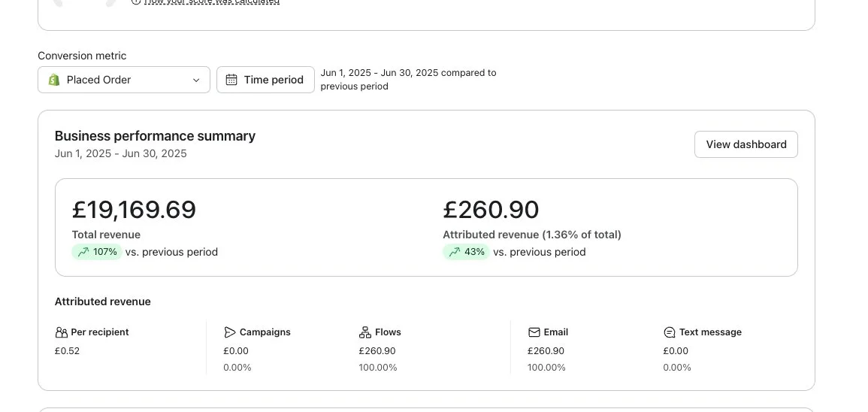Click the 107% growth badge

click(x=97, y=252)
